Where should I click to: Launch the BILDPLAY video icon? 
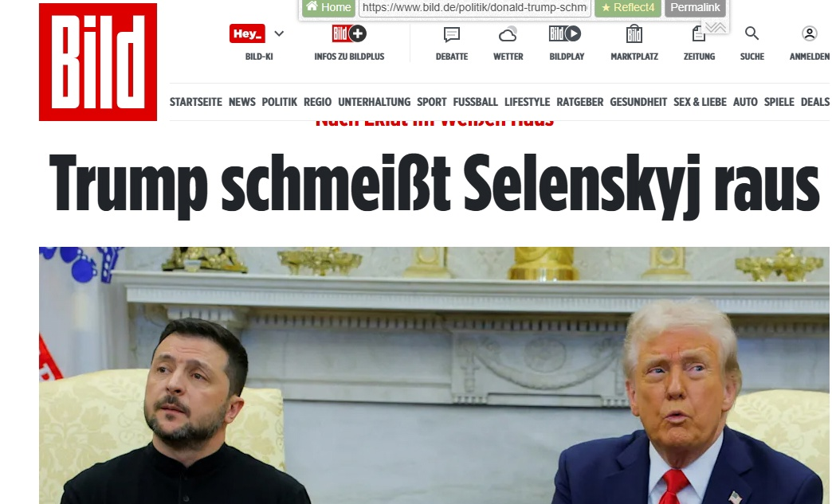coord(565,34)
